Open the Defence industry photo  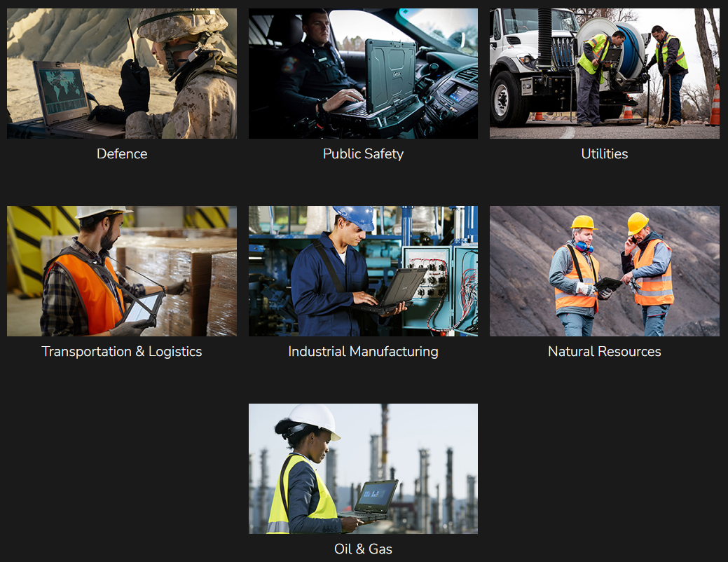pos(121,74)
